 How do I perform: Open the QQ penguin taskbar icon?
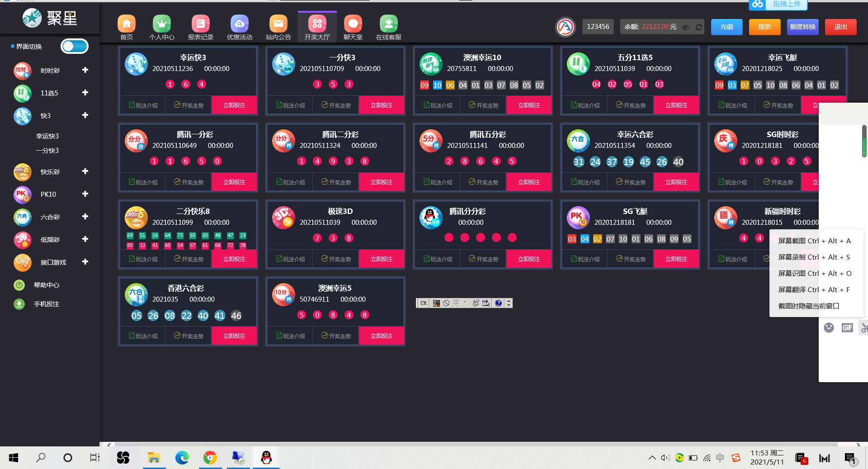[266, 458]
